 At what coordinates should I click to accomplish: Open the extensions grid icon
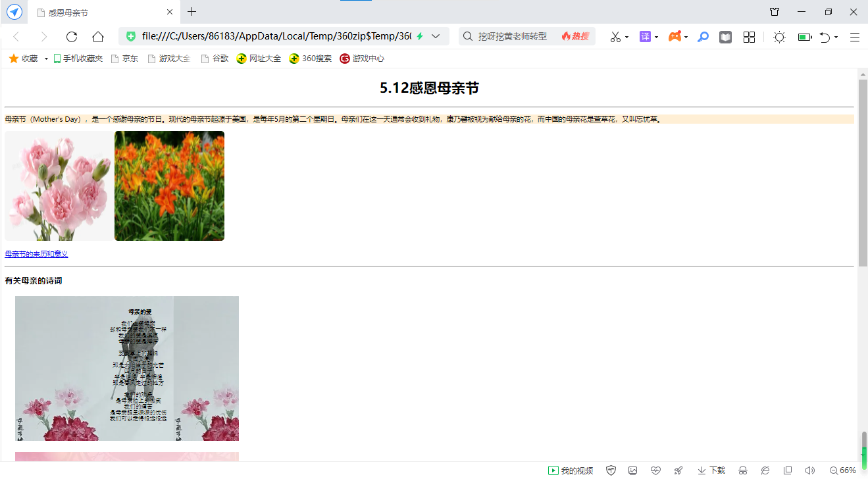(749, 37)
